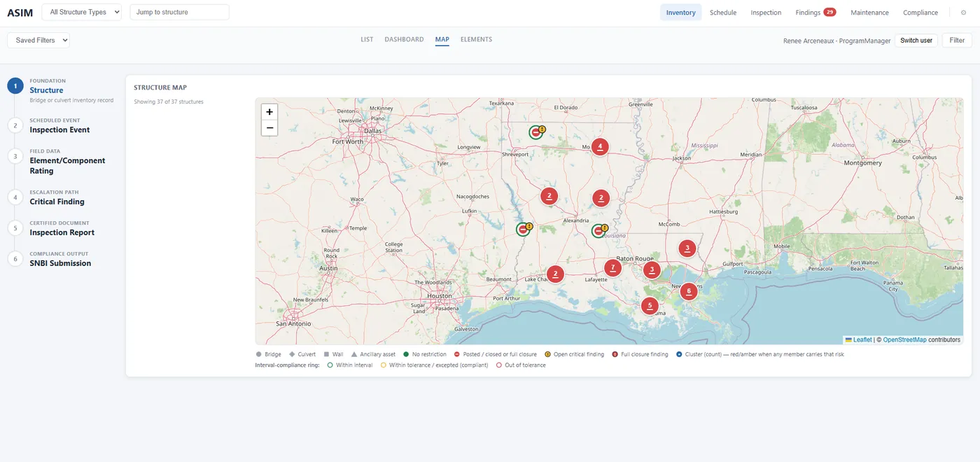The width and height of the screenshot is (980, 462).
Task: Open Findings tab with 29 badge
Action: (815, 13)
